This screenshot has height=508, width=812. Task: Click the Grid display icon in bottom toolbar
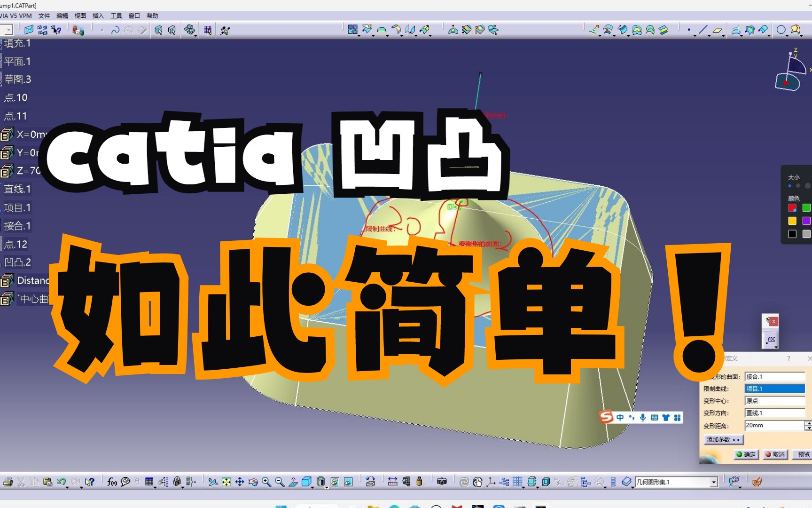517,482
